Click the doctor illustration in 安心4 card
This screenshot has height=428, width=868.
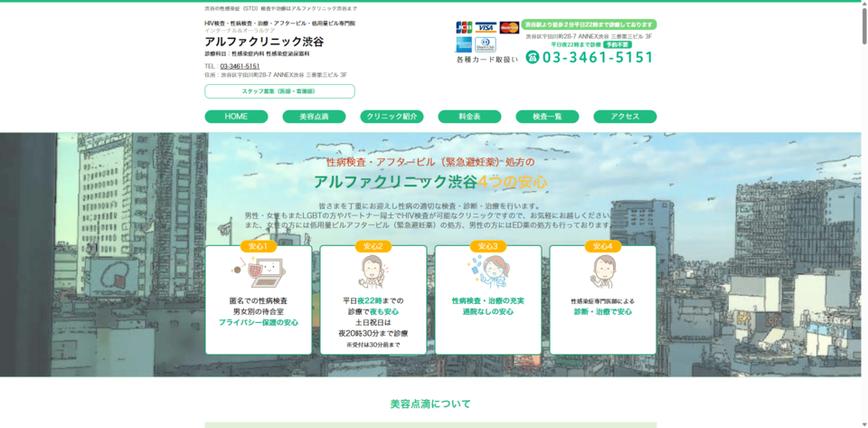[x=602, y=271]
